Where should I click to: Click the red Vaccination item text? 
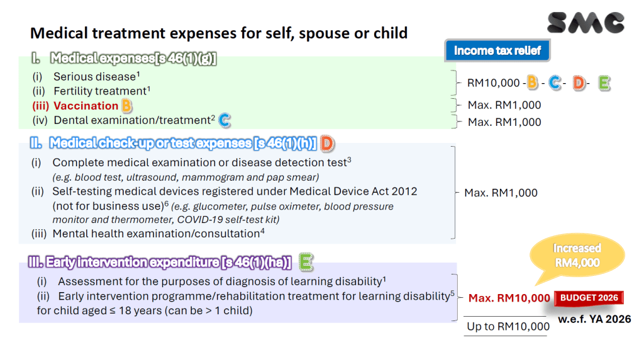click(86, 106)
